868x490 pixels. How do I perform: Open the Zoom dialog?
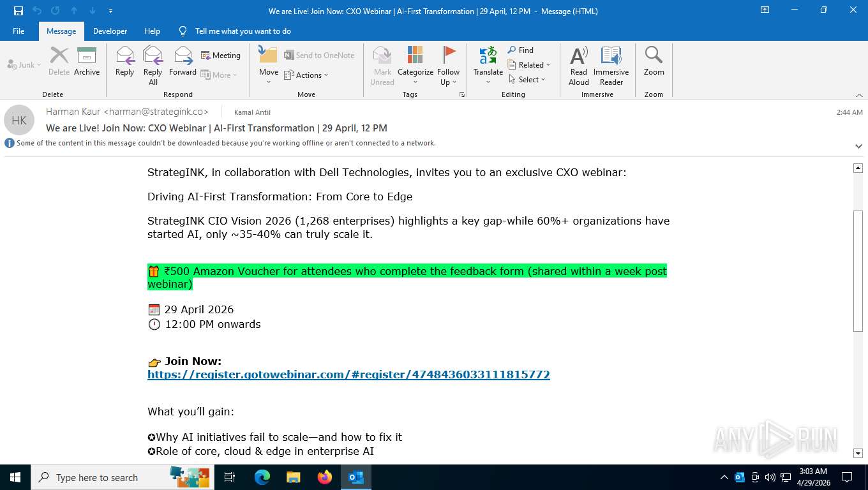tap(654, 61)
